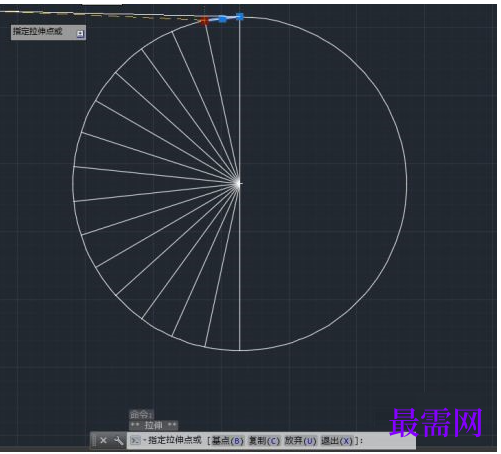Click the command prompt recent commands icon

135,441
